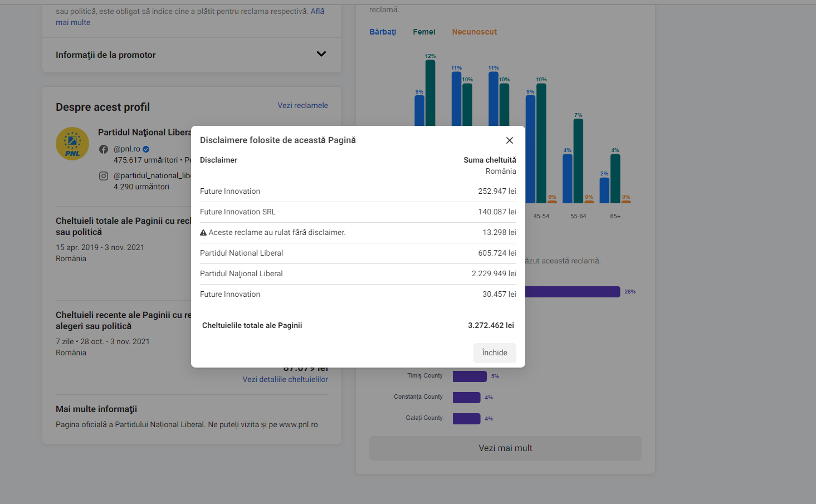
Task: Click the Informații de la promotor heading
Action: click(x=106, y=55)
